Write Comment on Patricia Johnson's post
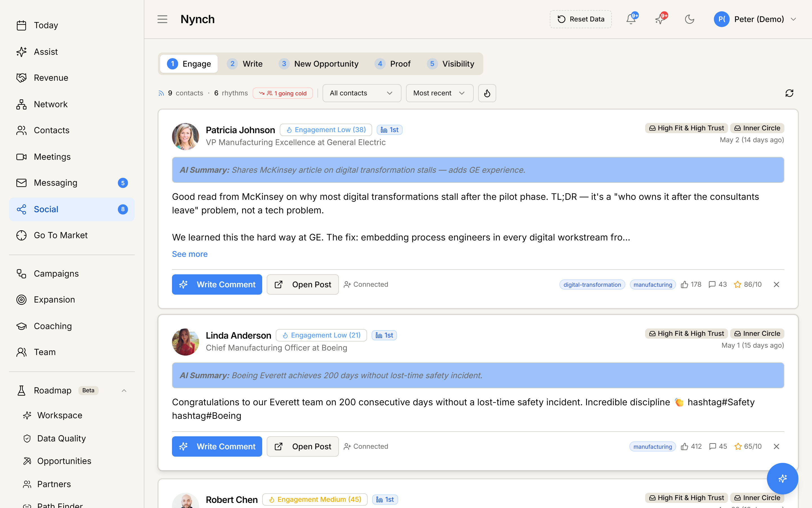This screenshot has width=812, height=508. [x=217, y=284]
